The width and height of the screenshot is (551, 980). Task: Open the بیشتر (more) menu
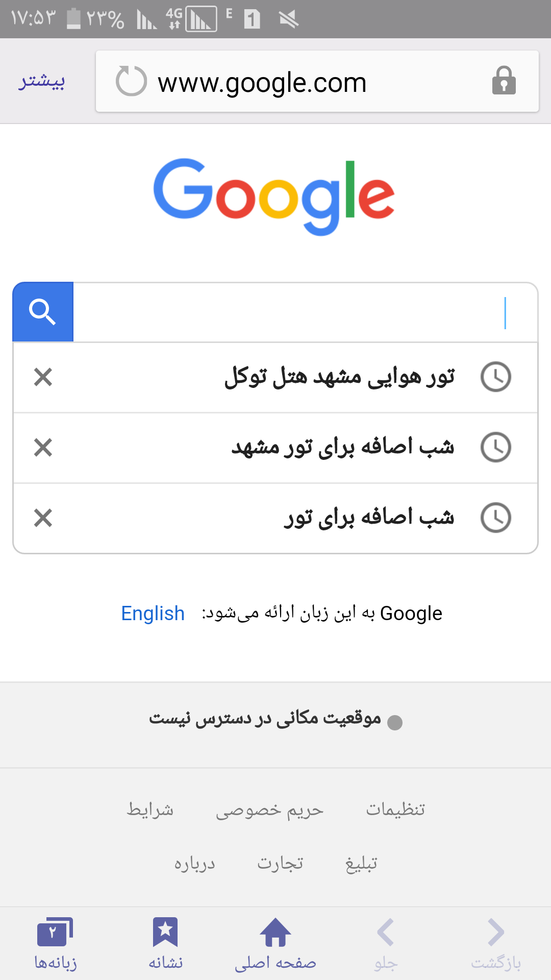pos(42,82)
